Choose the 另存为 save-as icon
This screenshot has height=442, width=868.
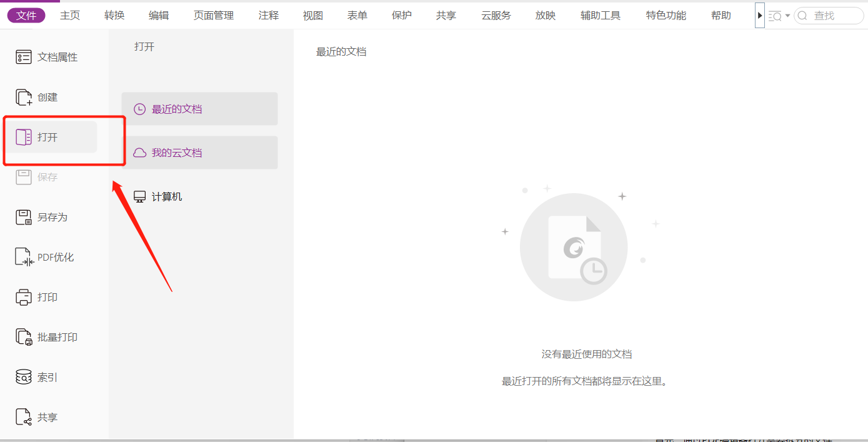(24, 217)
